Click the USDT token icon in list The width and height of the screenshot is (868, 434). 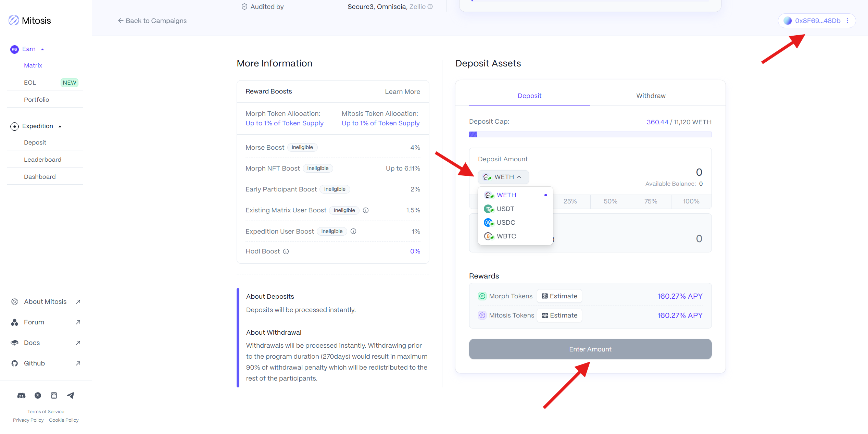tap(489, 209)
